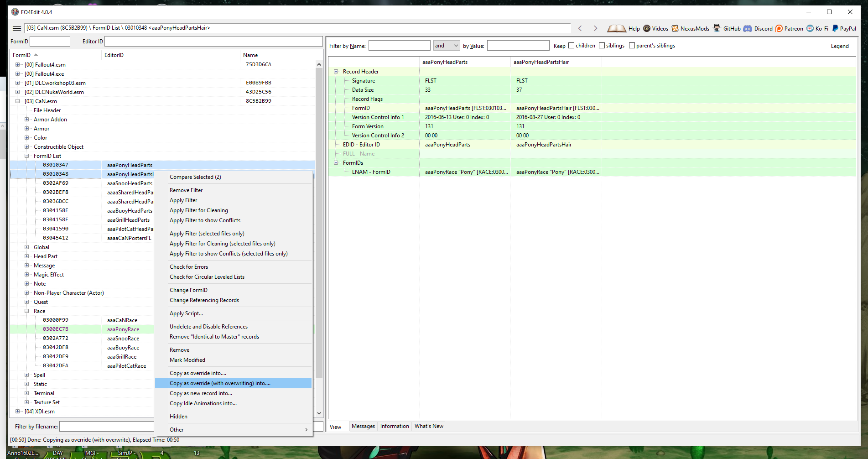This screenshot has width=868, height=459.
Task: Sort by the EditorID column header
Action: (171, 55)
